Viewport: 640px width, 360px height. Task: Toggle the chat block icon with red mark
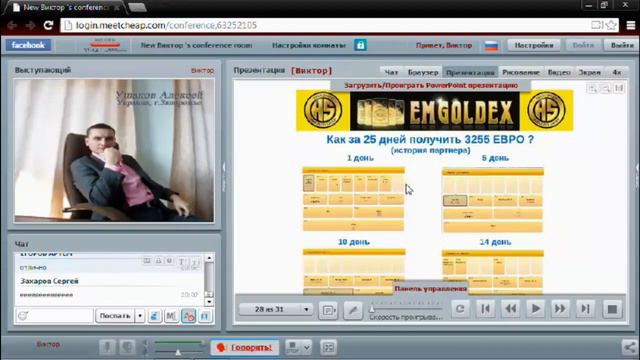tap(189, 316)
